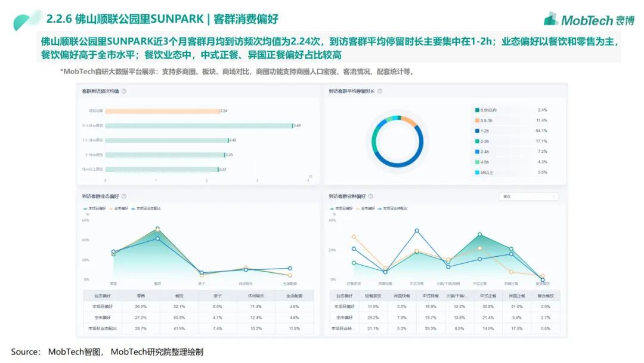Click 休闲娱乐 column header in table

[256, 296]
